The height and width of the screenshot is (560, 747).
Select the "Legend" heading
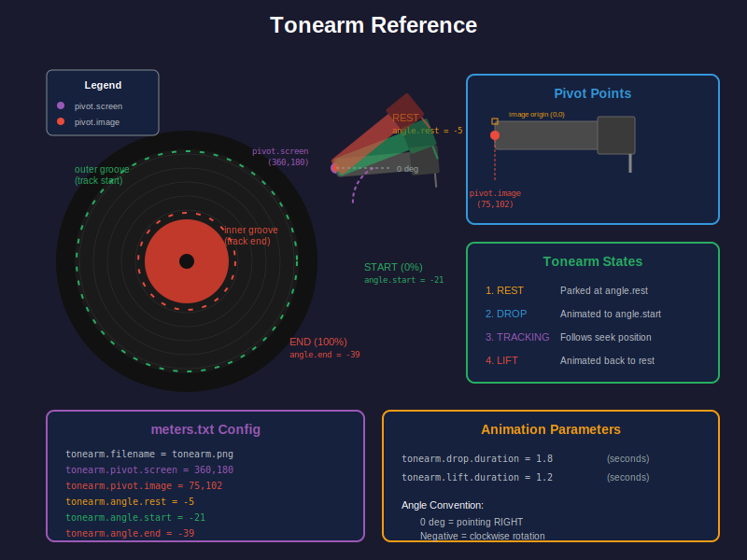click(x=103, y=85)
